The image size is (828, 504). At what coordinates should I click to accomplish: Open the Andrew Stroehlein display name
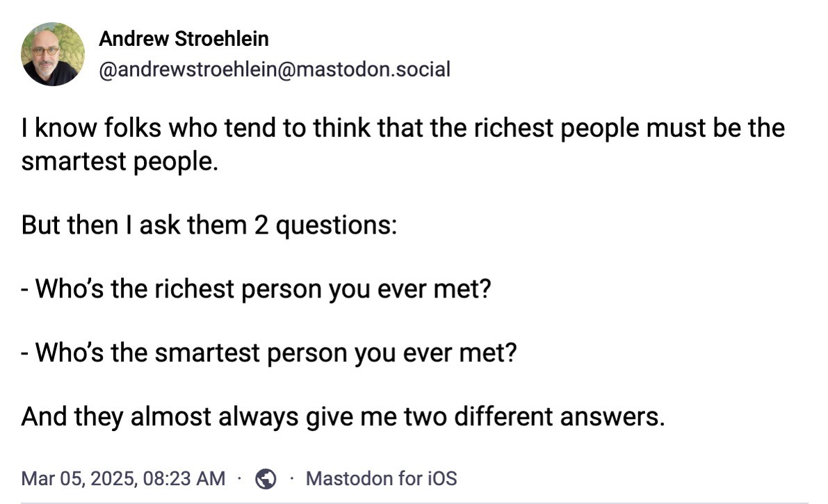184,39
